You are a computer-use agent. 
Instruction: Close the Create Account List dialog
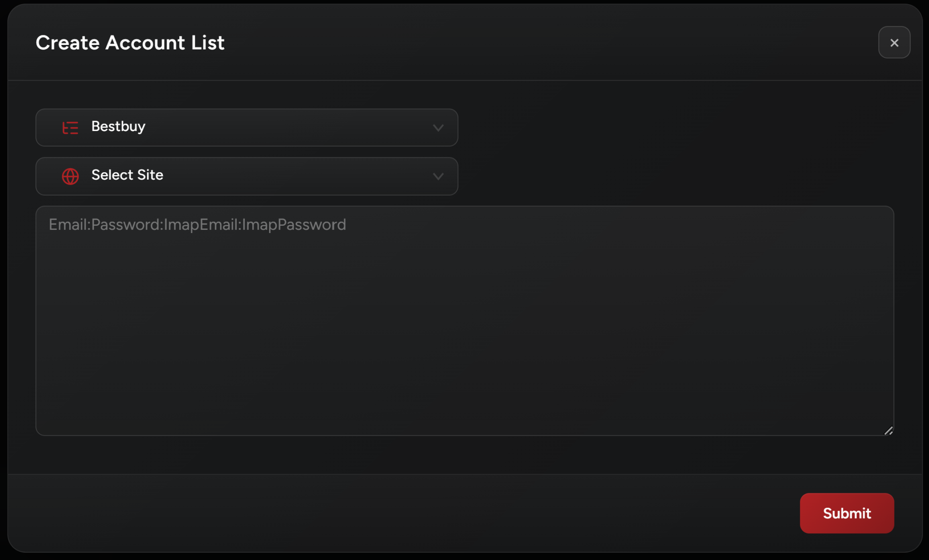point(894,43)
